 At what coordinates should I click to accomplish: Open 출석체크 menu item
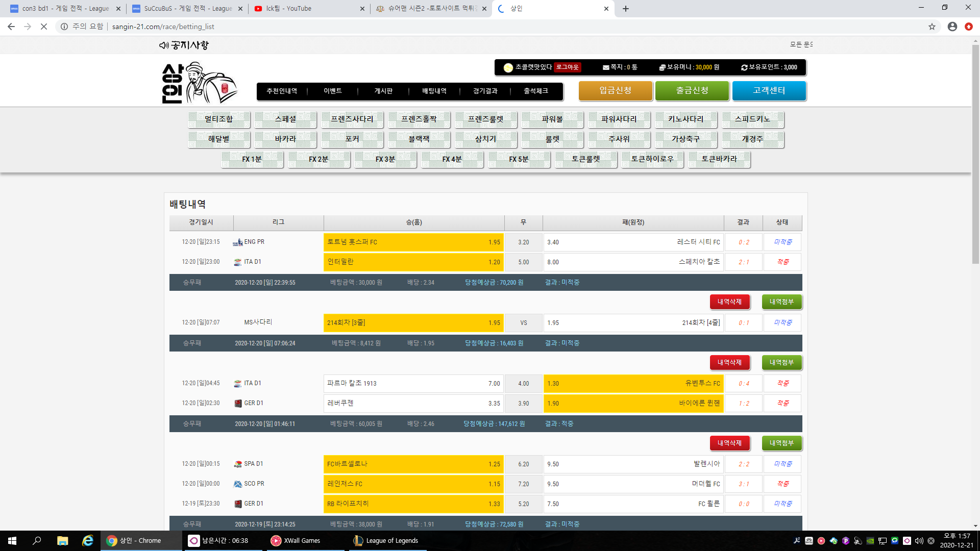pyautogui.click(x=536, y=91)
